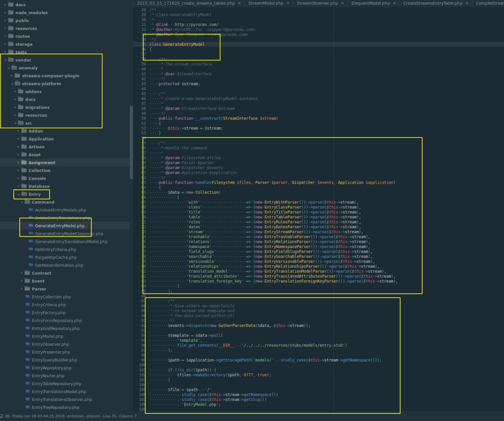Click the panel switcher icon in status bar
Screen dimensions: 504x421
[x=2, y=416]
